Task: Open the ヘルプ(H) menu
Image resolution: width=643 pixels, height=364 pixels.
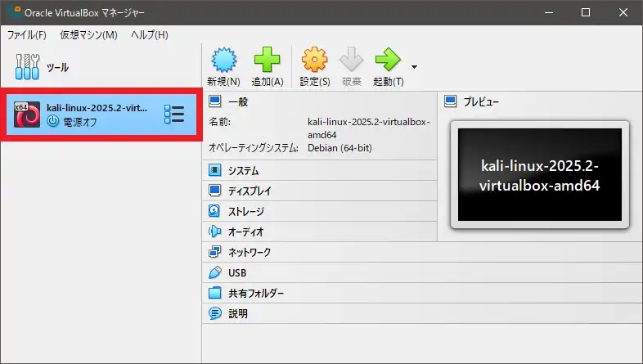Action: (150, 35)
